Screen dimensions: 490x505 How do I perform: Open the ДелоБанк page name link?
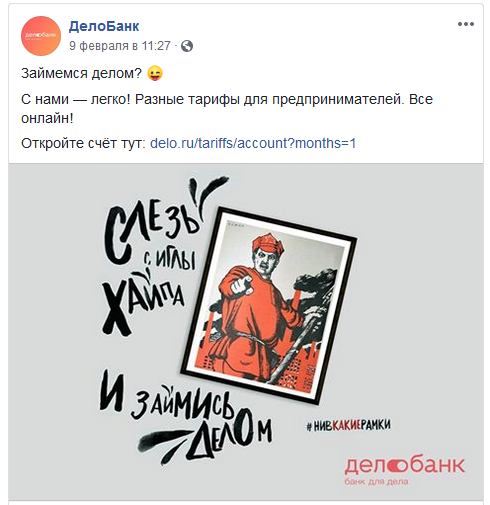(x=104, y=26)
